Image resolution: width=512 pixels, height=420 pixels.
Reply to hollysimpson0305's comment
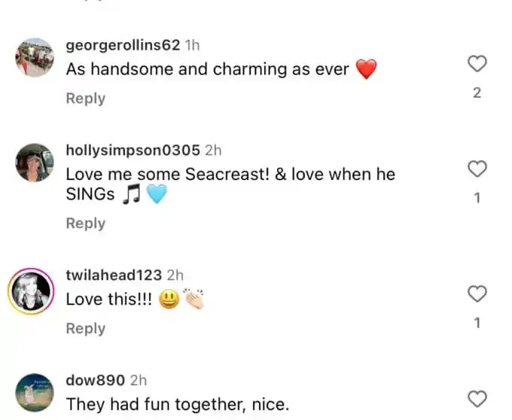coord(86,224)
